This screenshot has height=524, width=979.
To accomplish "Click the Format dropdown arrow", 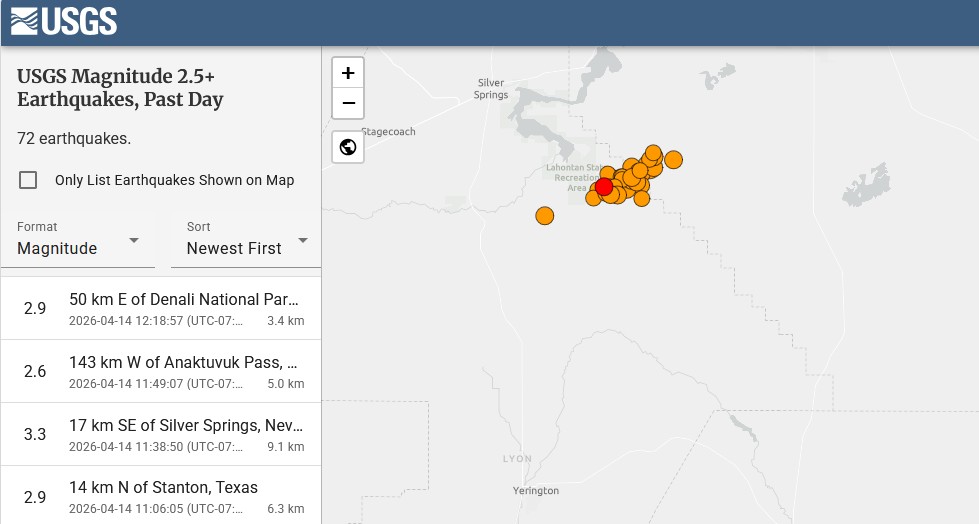I will pyautogui.click(x=134, y=241).
